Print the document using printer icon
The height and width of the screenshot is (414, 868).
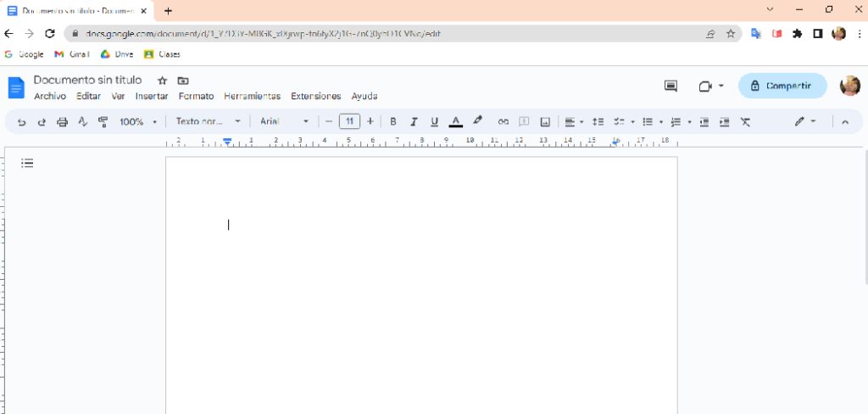pyautogui.click(x=62, y=122)
